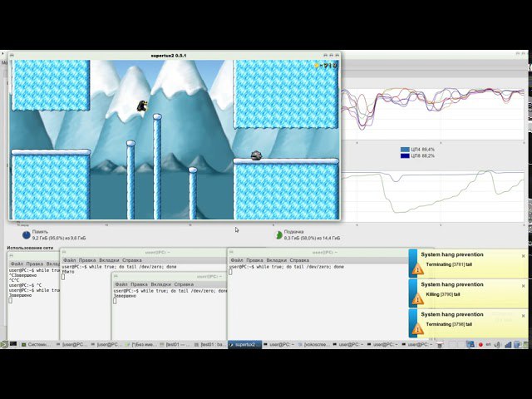Screen dimensions: 532x399
Task: Open Справка menu in rightmost terminal window
Action: click(299, 260)
